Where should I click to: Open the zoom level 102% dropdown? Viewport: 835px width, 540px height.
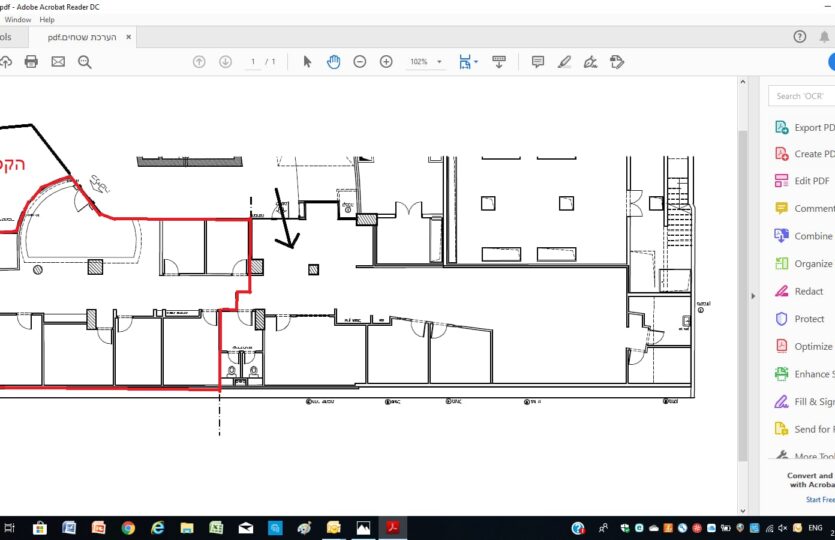coord(425,62)
